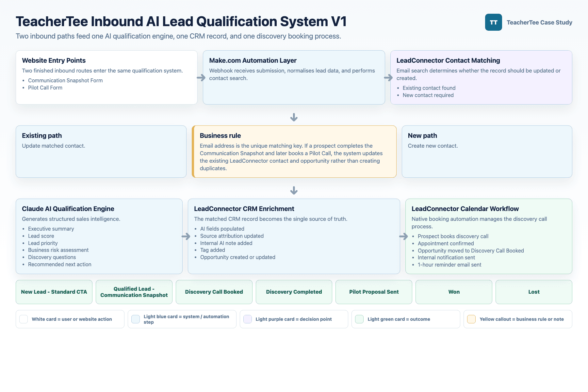Click the Source attribution updated bullet

pyautogui.click(x=232, y=236)
